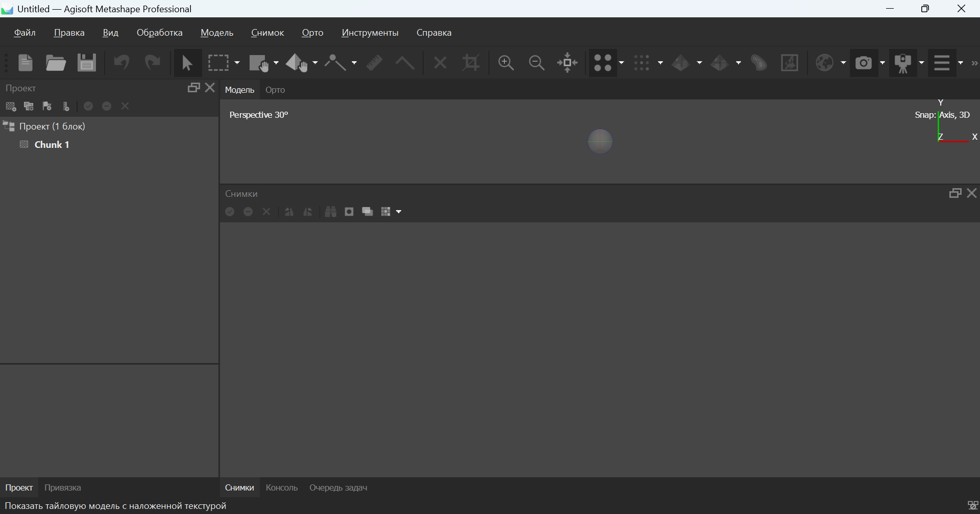The height and width of the screenshot is (514, 980).
Task: Toggle the point cloud four-dots view
Action: click(603, 63)
